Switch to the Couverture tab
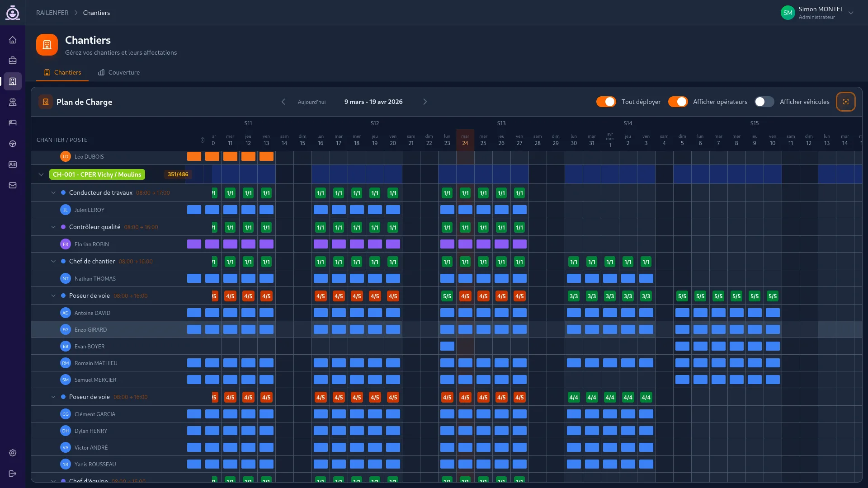868x488 pixels. [119, 72]
